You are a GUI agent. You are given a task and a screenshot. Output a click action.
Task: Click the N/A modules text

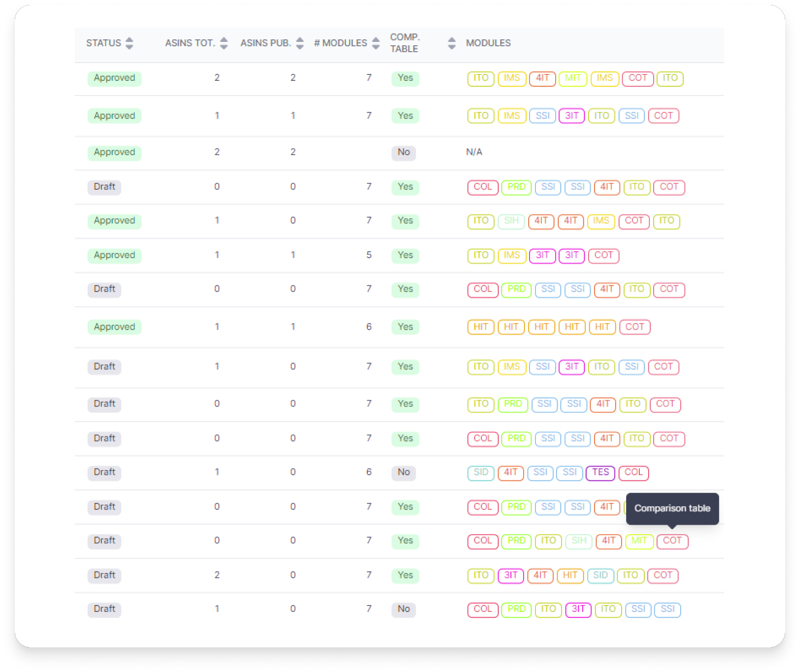click(x=474, y=152)
